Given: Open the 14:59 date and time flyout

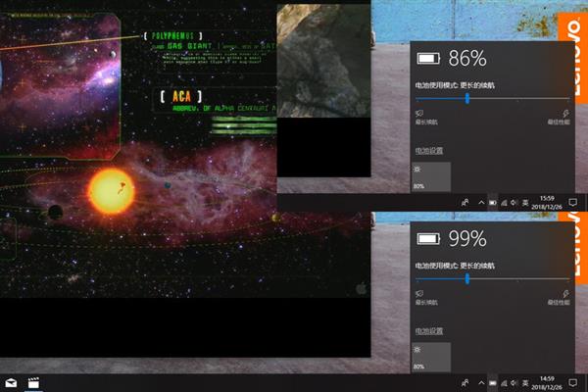Looking at the screenshot, I should coord(547,382).
